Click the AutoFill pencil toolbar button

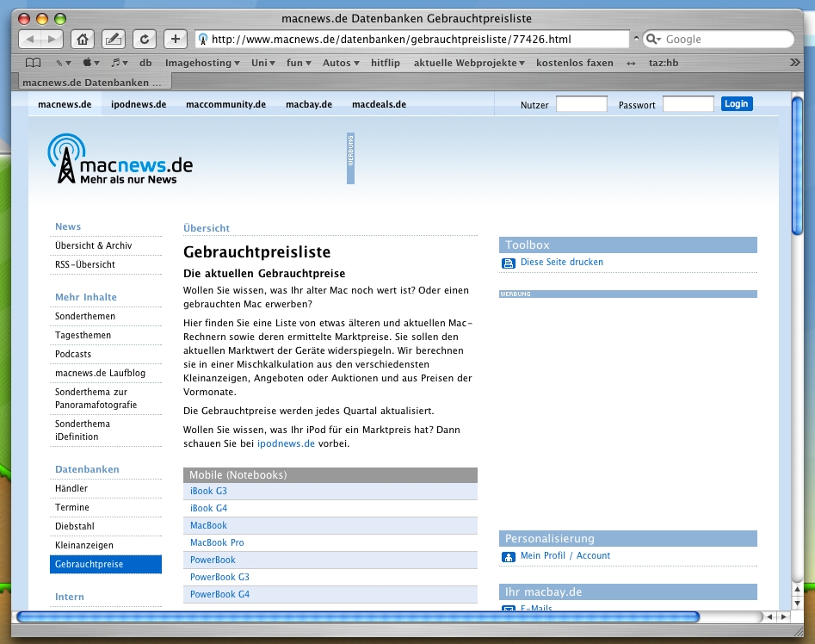click(114, 39)
